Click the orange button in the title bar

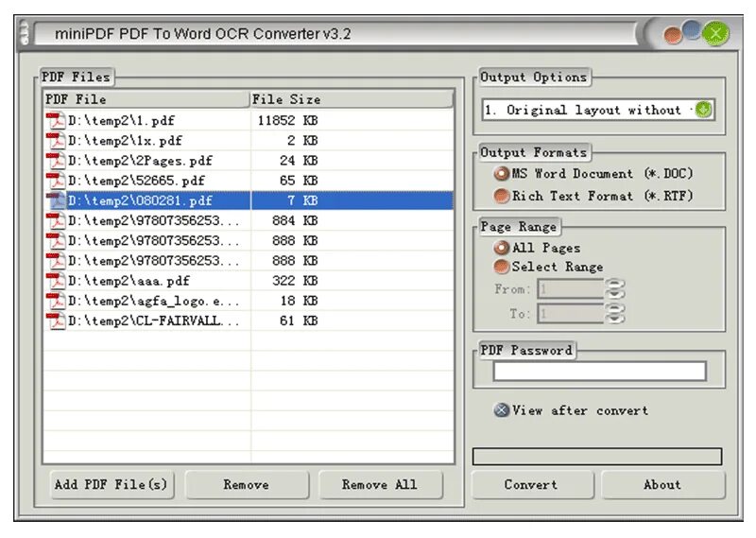tap(673, 35)
